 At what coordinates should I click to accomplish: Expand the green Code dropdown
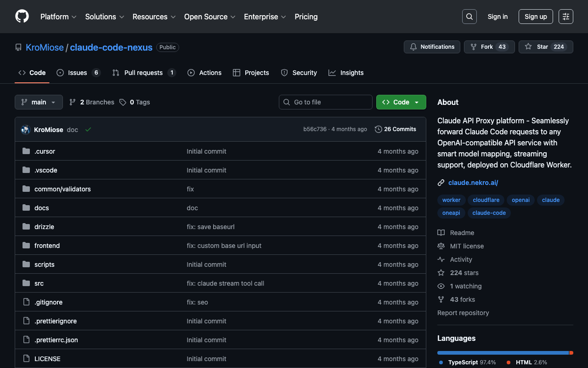401,102
